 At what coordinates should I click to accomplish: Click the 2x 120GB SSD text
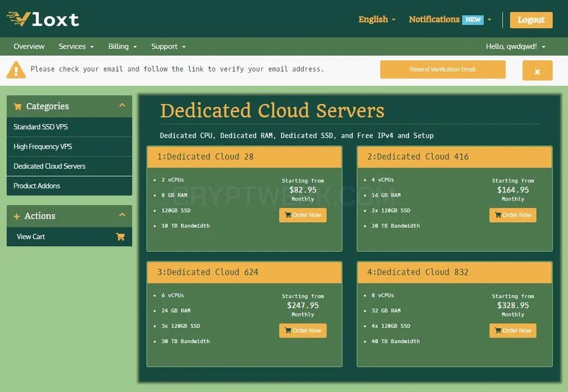[391, 211]
